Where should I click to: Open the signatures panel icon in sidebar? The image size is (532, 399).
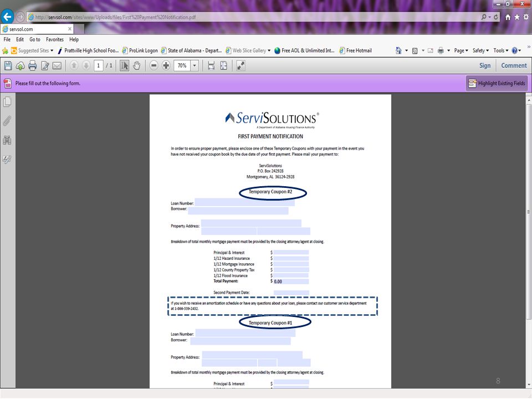point(7,159)
